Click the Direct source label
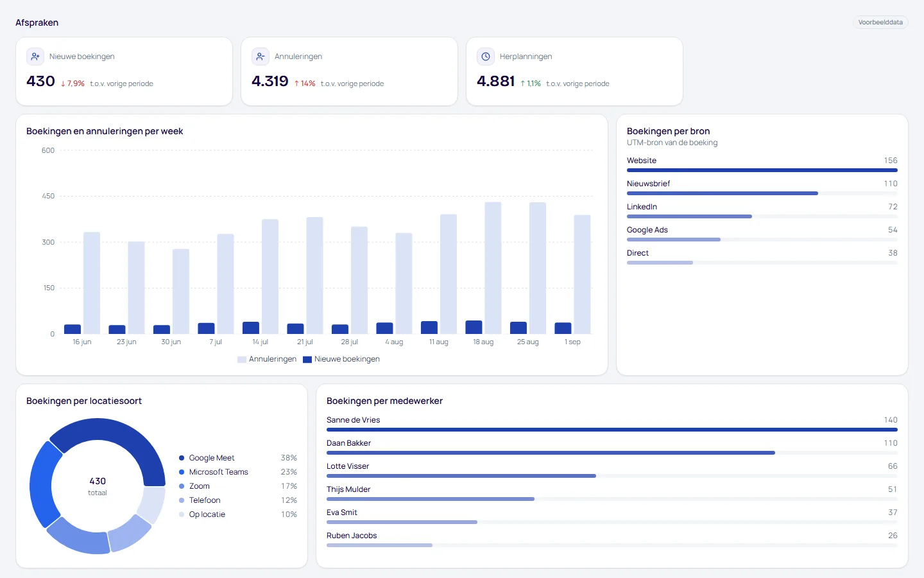The width and height of the screenshot is (924, 578). 638,253
